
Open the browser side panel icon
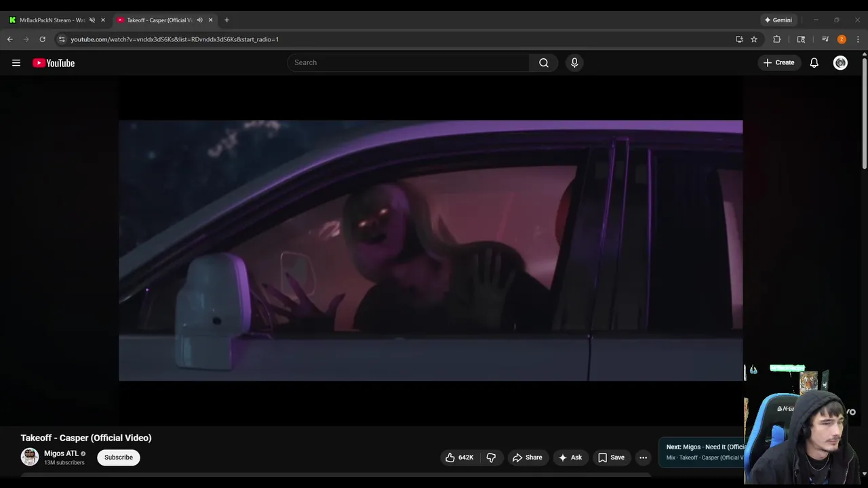point(801,39)
